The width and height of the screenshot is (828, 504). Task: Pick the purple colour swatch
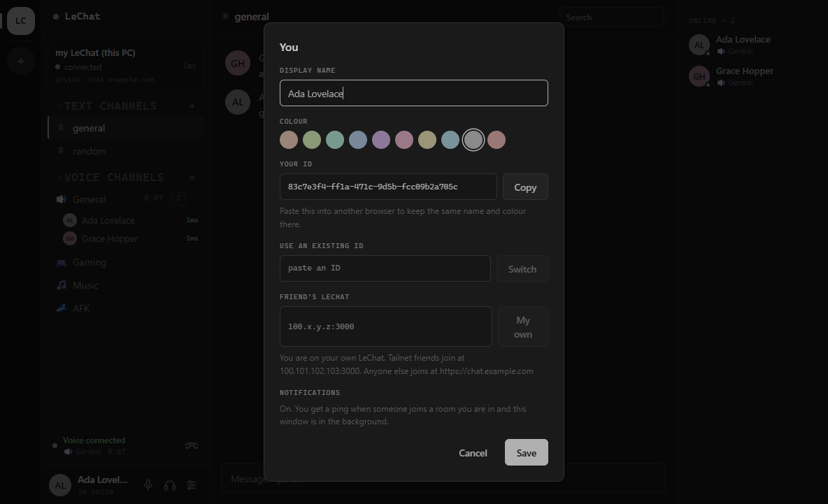tap(380, 140)
